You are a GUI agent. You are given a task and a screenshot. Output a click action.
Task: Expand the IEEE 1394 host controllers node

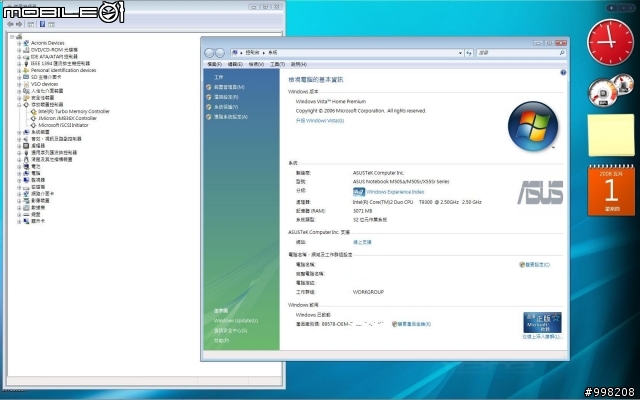point(19,63)
